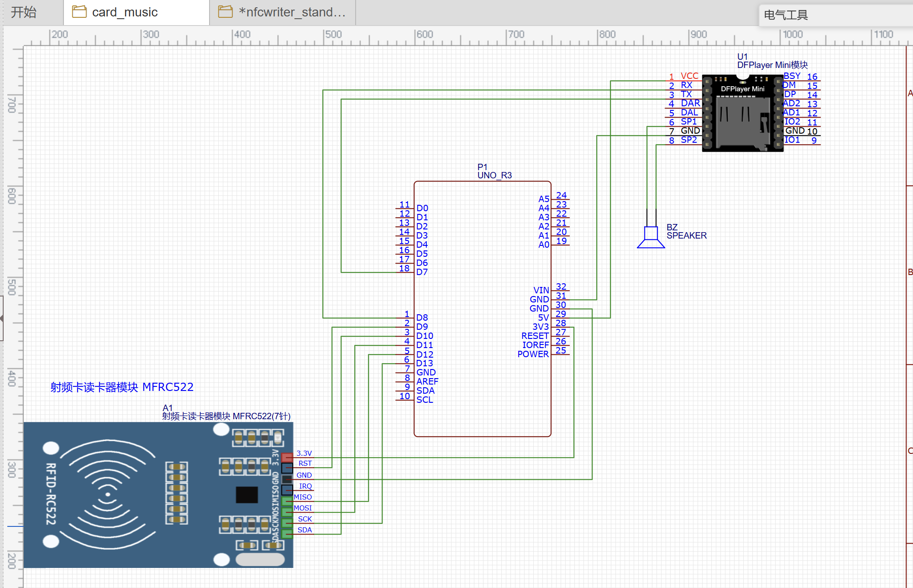Select the UNO_R3 component name label
Screen dimensions: 913x588
[x=494, y=176]
